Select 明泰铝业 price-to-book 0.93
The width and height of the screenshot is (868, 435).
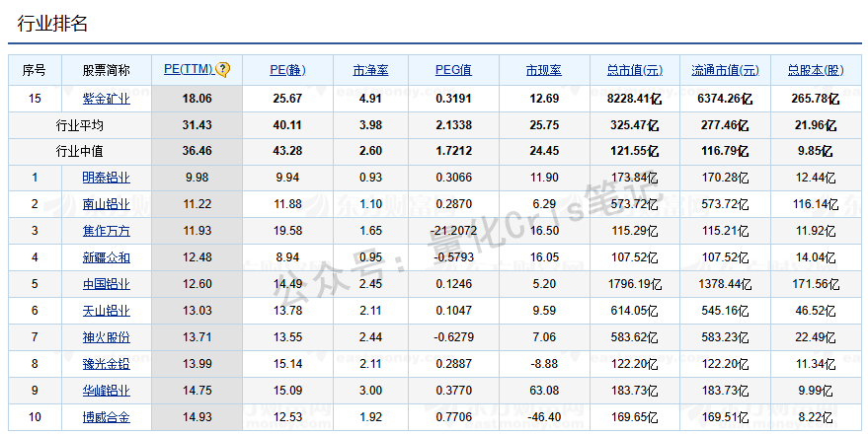coord(371,178)
